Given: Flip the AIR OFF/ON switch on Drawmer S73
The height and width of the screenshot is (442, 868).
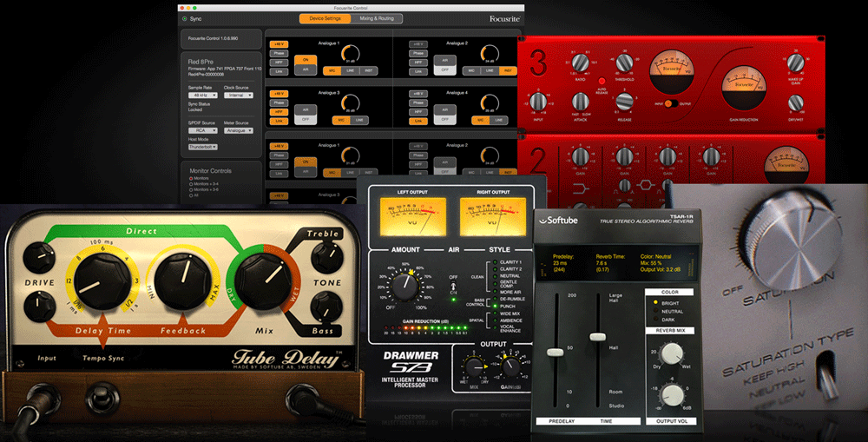Looking at the screenshot, I should point(453,287).
